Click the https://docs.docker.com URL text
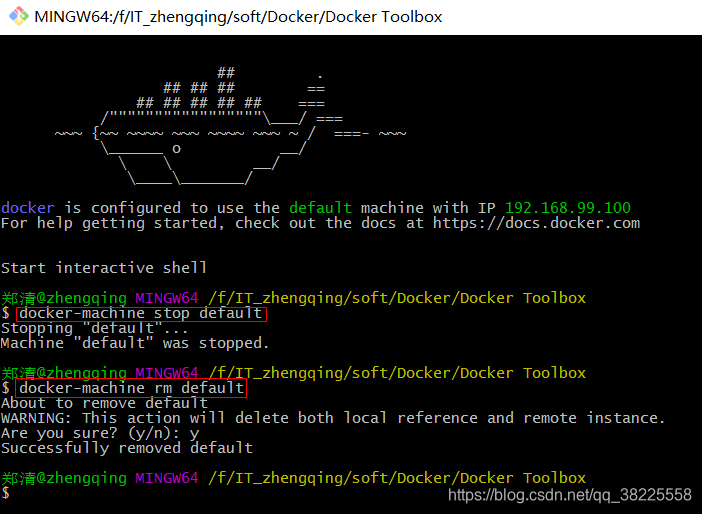Screen dimensions: 702x514 536,223
